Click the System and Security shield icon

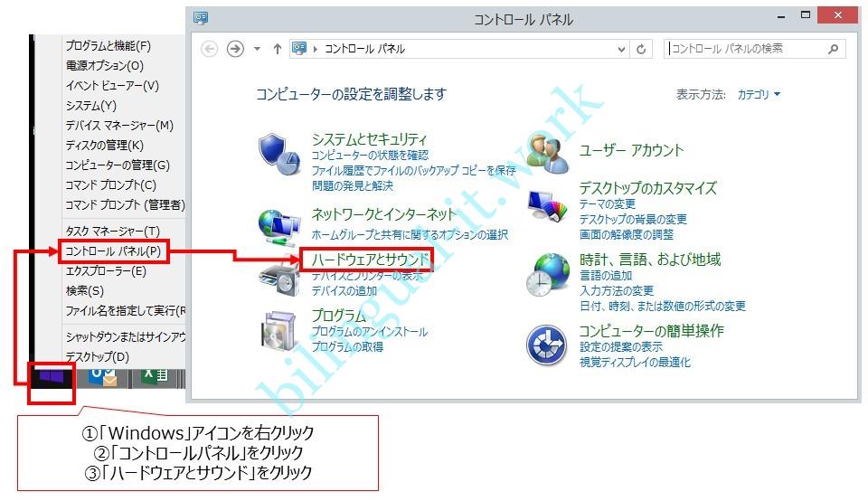click(x=279, y=154)
